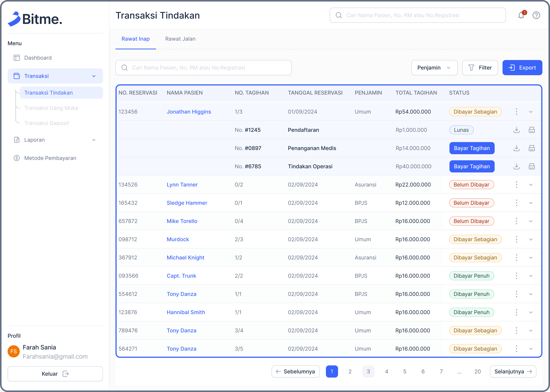This screenshot has width=550, height=392.
Task: Open three-dot menu for Lynn Tanner
Action: (x=516, y=185)
